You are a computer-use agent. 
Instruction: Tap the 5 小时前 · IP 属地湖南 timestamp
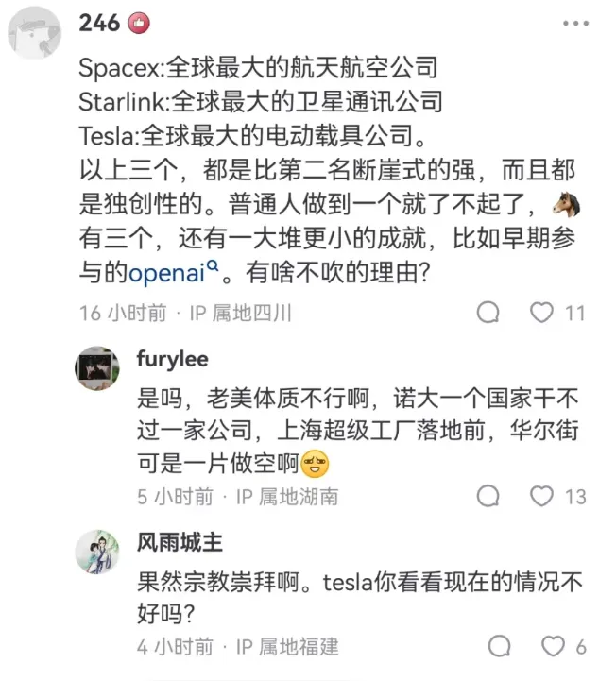pyautogui.click(x=237, y=496)
